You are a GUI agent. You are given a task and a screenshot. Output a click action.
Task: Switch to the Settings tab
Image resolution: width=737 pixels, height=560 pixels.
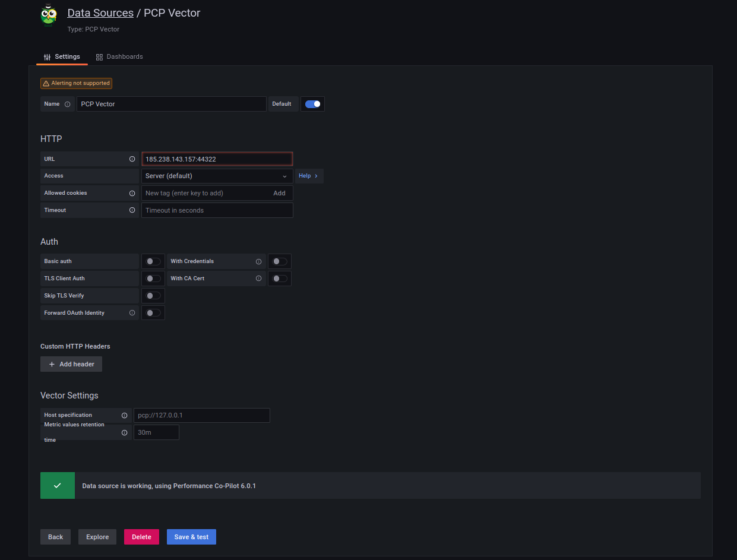click(x=62, y=57)
